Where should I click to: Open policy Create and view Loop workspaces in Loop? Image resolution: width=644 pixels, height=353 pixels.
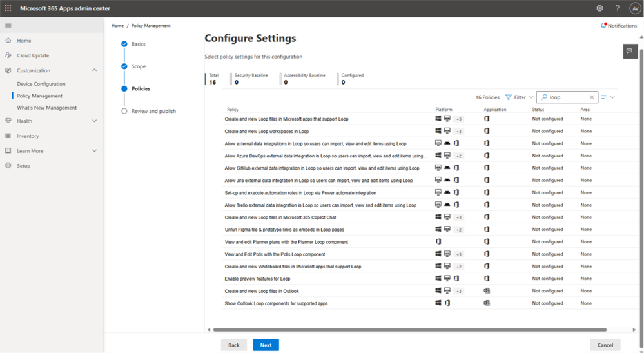[266, 132]
